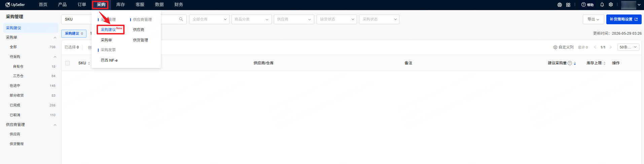Sort by SKU column arrows
This screenshot has width=644, height=164.
click(x=89, y=63)
